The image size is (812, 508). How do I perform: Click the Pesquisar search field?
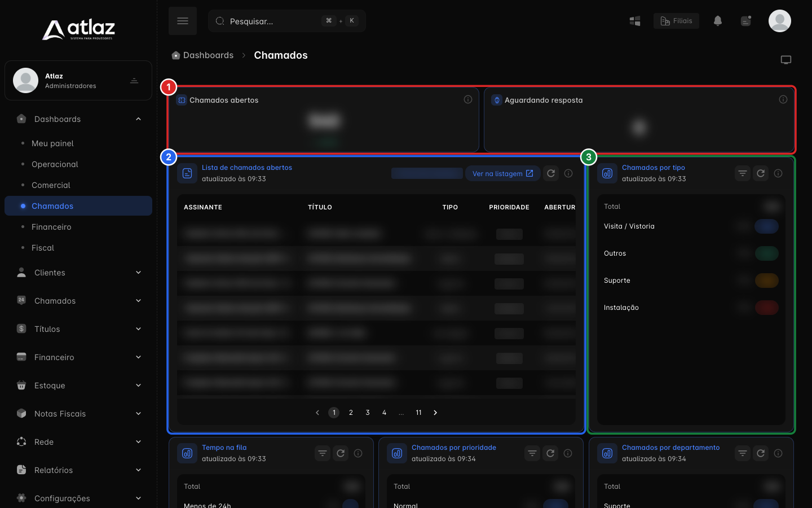pyautogui.click(x=287, y=21)
